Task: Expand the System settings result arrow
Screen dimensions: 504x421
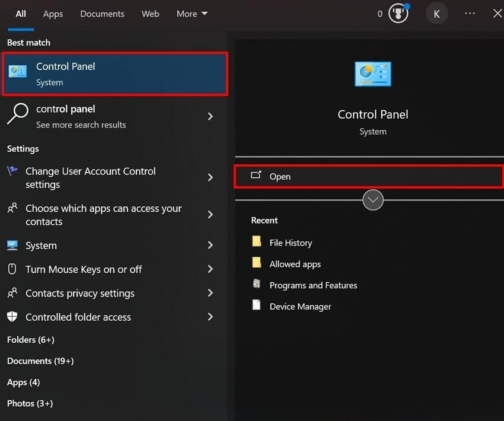Action: point(210,245)
